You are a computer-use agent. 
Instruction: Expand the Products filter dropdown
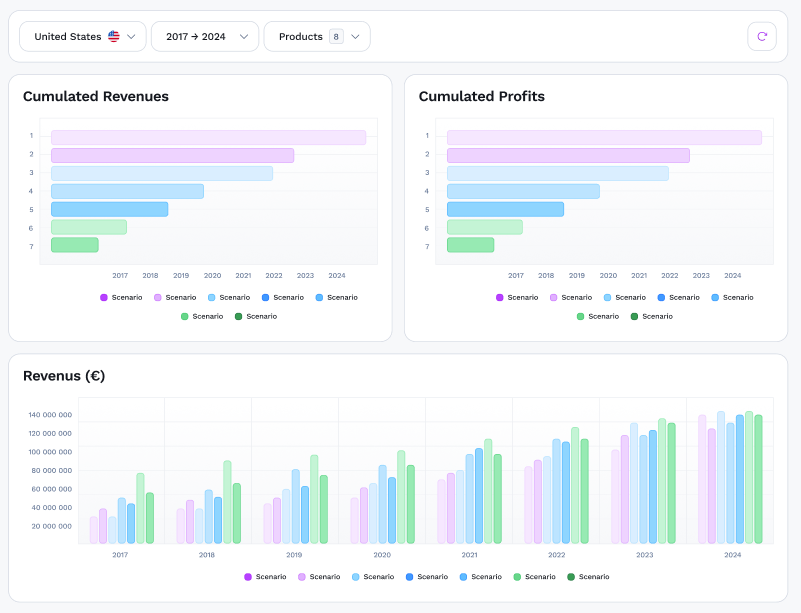(317, 36)
